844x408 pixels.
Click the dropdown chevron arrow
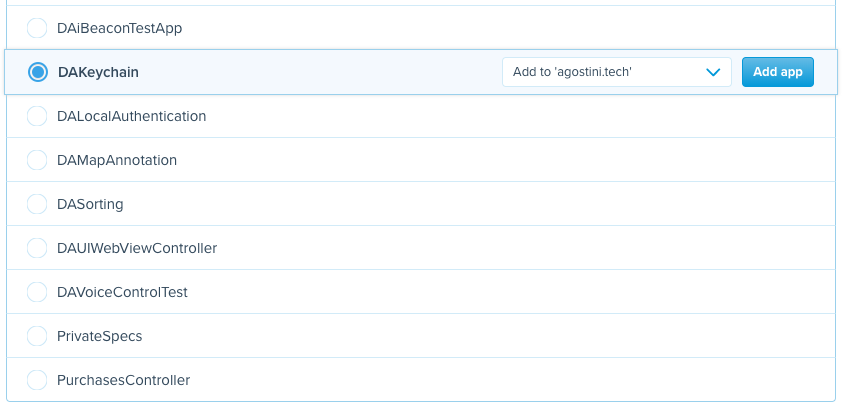pyautogui.click(x=713, y=72)
